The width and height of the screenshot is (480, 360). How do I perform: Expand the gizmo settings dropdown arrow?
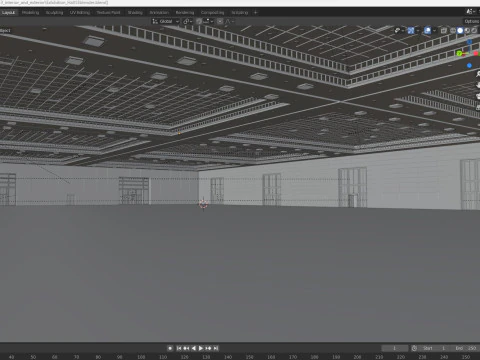(x=418, y=31)
